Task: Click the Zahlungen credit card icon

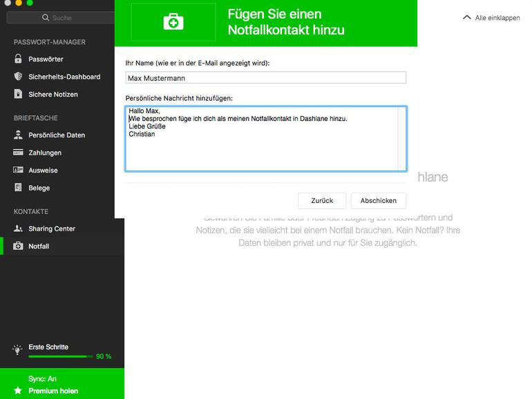Action: pos(18,153)
